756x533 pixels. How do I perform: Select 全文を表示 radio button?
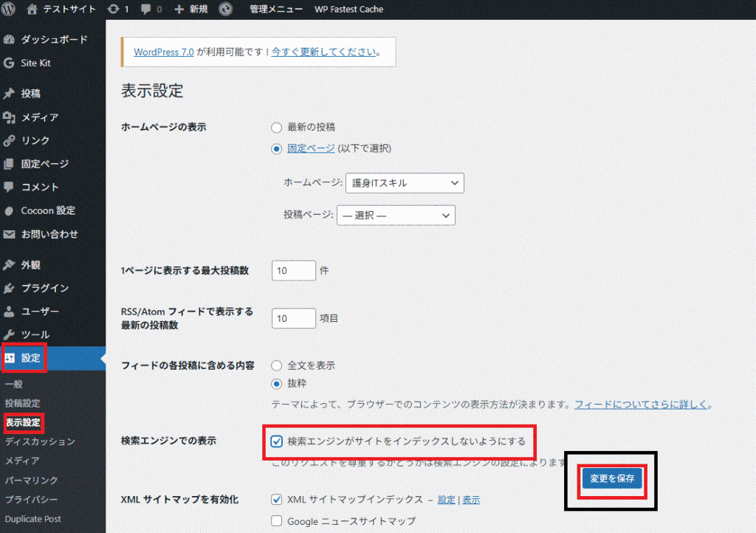[x=276, y=365]
